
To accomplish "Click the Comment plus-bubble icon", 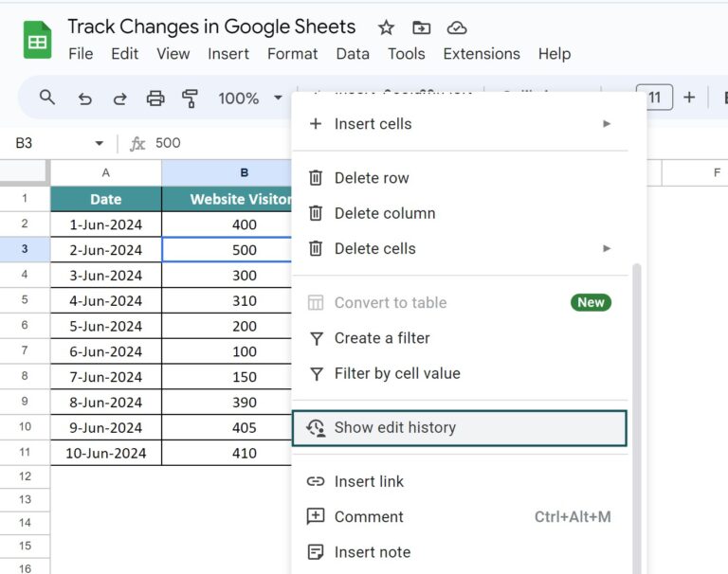I will coord(316,516).
